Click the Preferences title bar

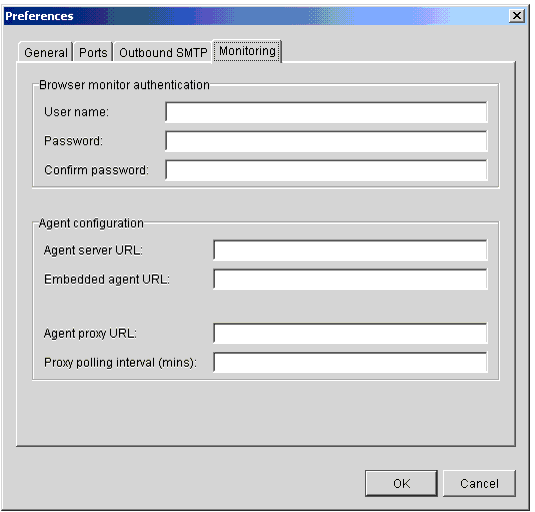tap(256, 16)
